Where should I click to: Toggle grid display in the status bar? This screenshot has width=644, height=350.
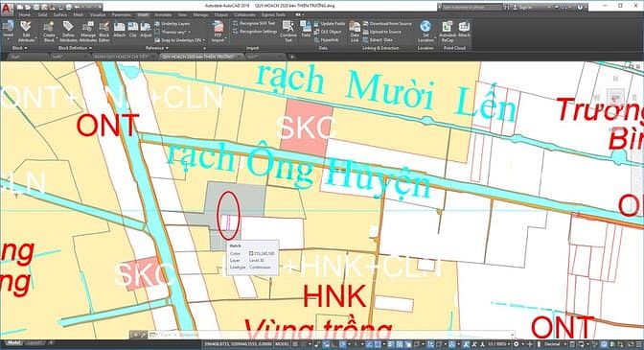click(296, 344)
